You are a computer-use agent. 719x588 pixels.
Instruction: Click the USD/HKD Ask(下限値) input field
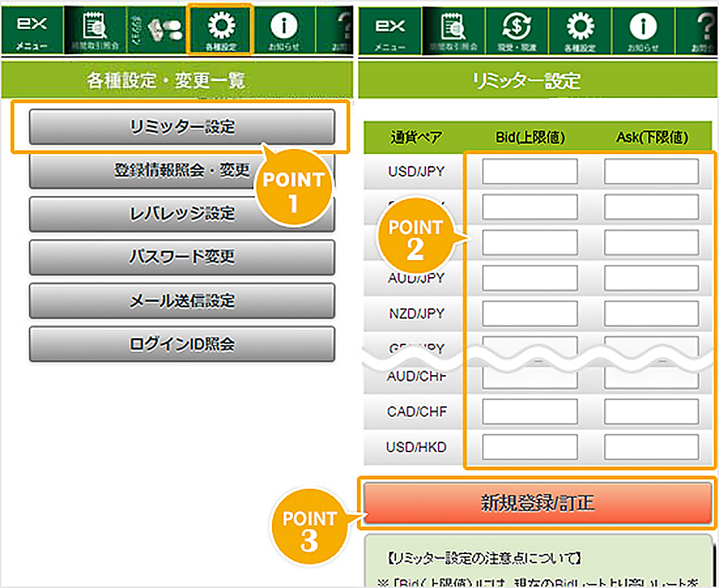pyautogui.click(x=650, y=447)
